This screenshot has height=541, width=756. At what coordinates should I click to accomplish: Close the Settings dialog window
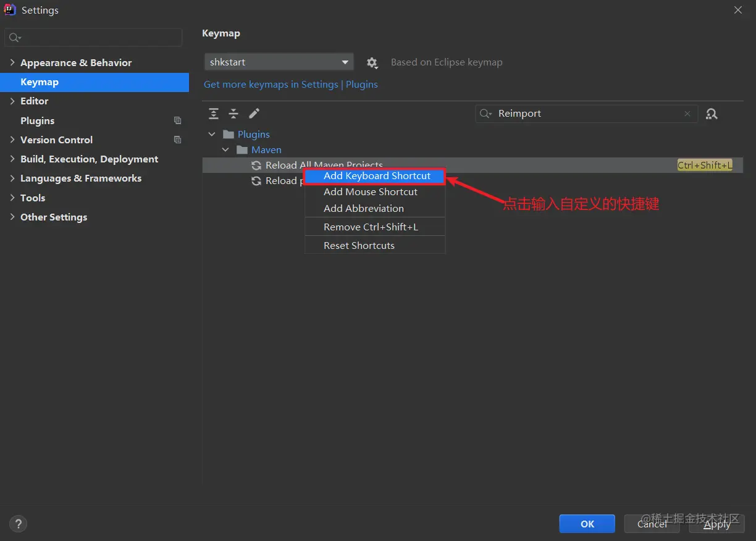[737, 10]
